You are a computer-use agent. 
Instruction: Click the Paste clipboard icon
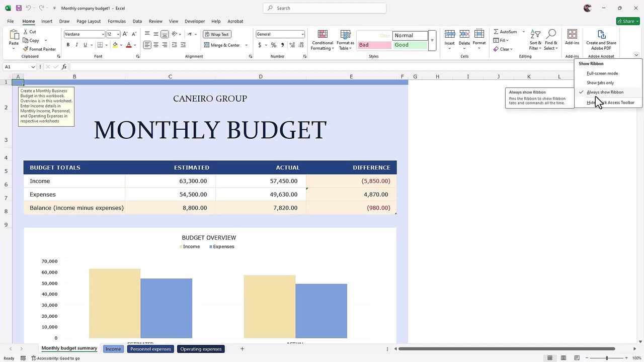coord(14,35)
